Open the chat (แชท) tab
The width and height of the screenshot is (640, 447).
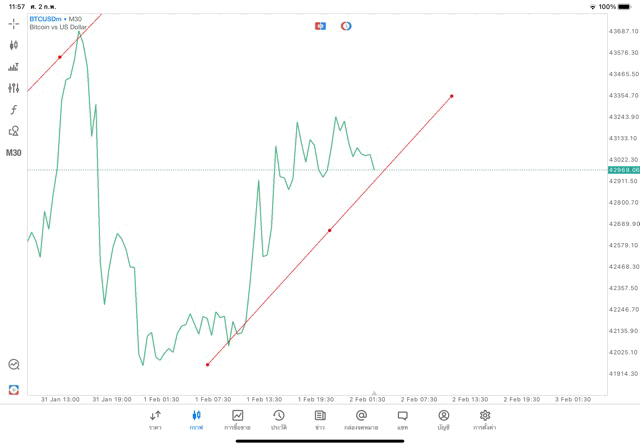[402, 419]
